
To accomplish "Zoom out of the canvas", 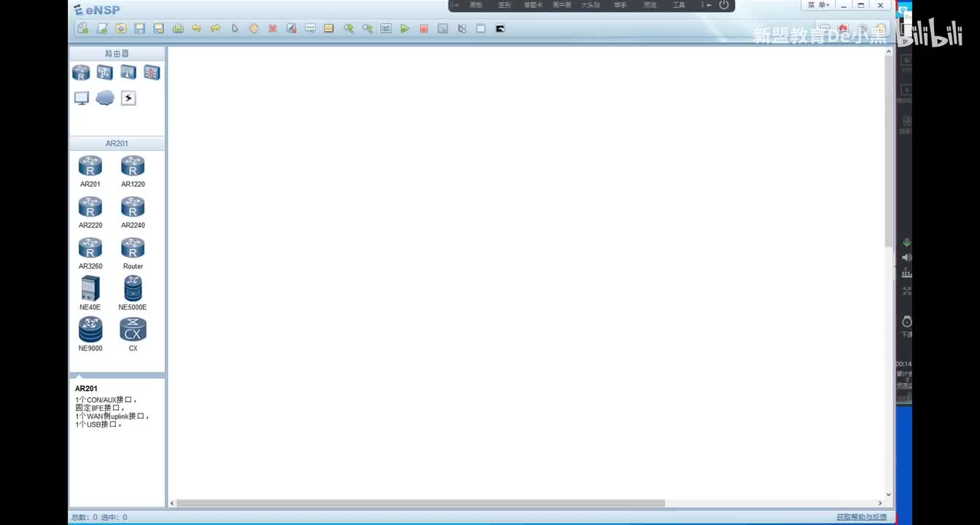I will 367,28.
